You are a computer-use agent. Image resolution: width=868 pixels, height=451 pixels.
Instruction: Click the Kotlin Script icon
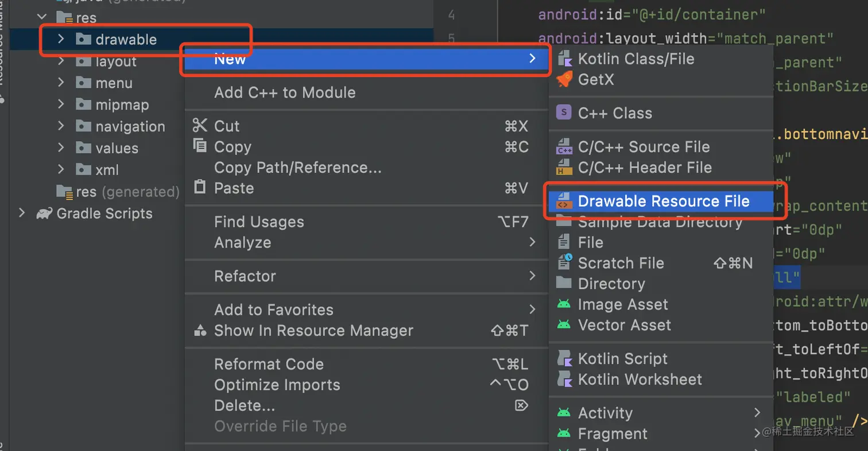click(x=564, y=359)
